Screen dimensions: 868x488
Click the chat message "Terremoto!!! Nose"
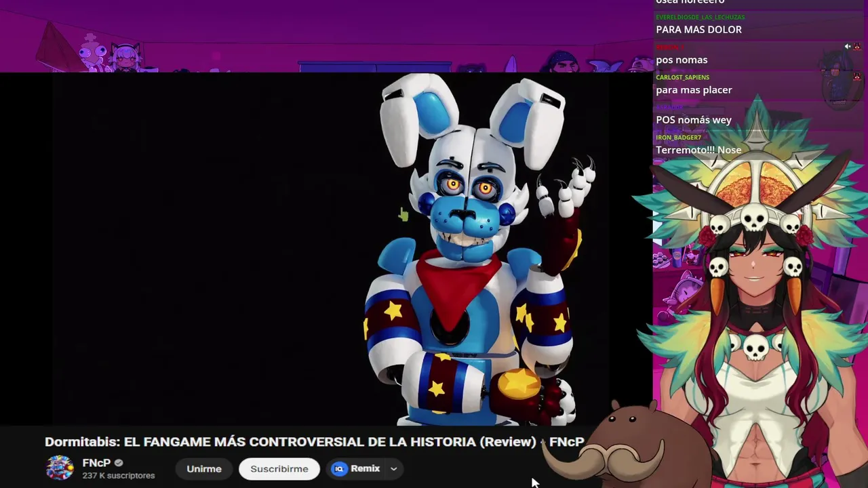click(698, 150)
